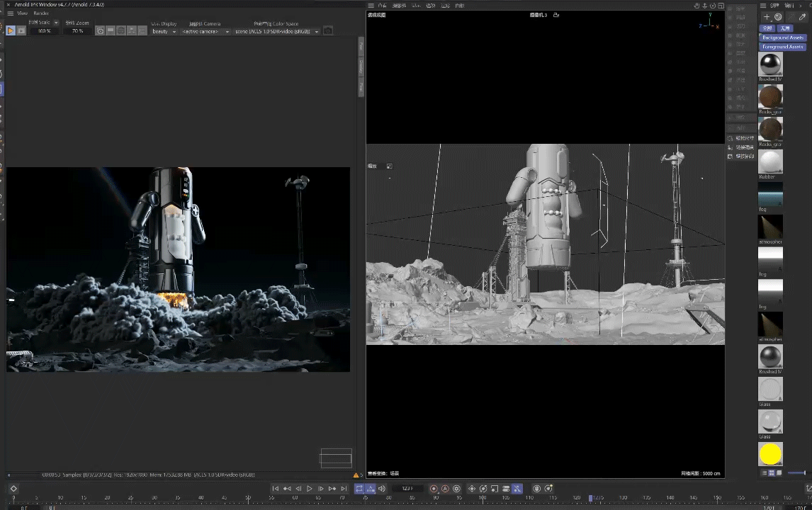
Task: Jump to next keyframe
Action: coord(332,489)
